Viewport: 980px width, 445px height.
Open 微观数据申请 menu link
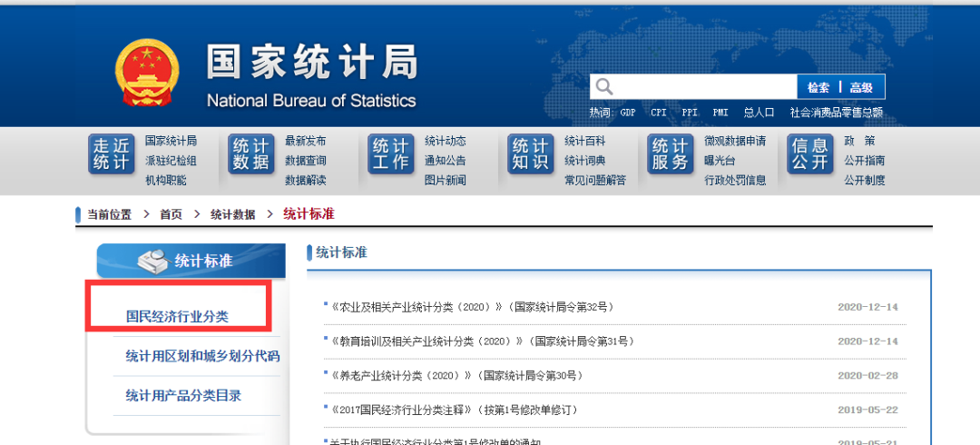click(735, 141)
